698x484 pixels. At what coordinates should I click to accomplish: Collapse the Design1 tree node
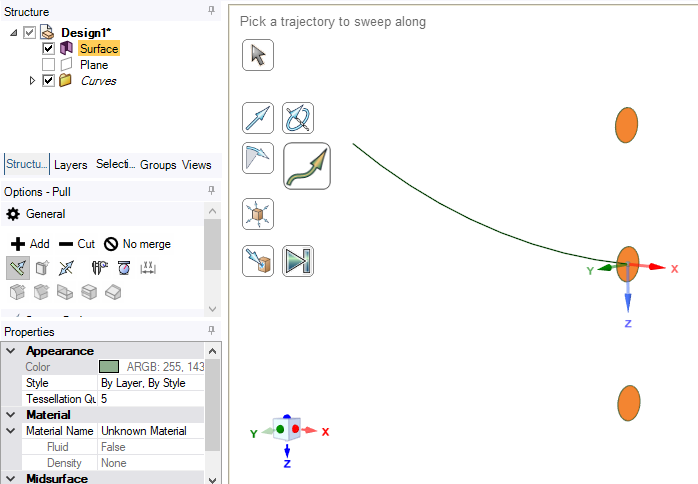[x=14, y=33]
